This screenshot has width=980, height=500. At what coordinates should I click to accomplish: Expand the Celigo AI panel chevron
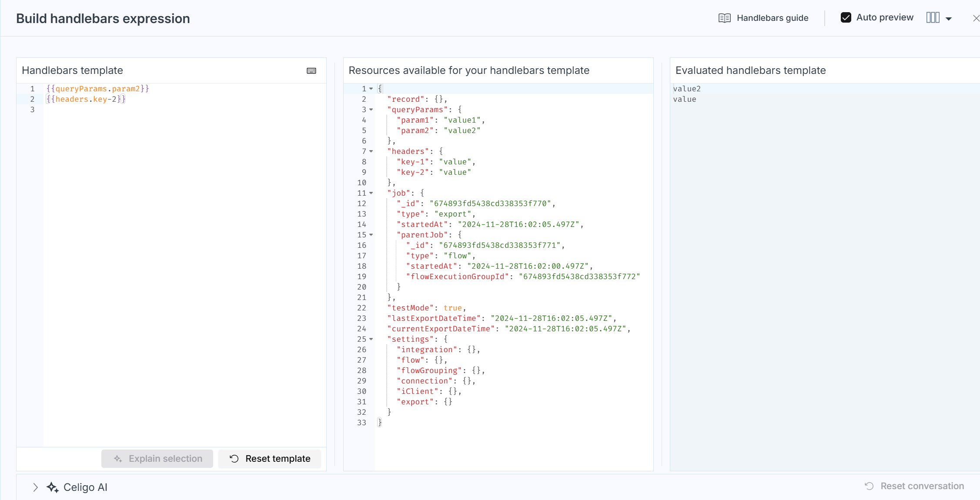tap(35, 487)
